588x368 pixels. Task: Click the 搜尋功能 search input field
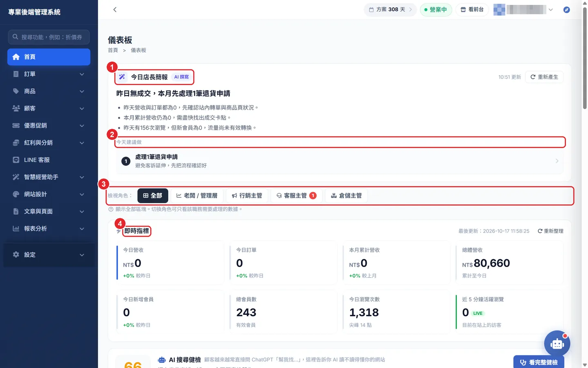[49, 37]
